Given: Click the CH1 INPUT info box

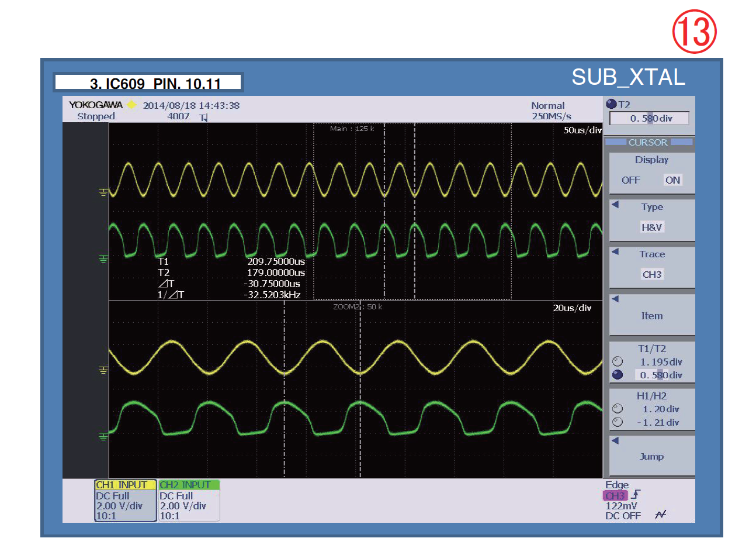Looking at the screenshot, I should coord(126,501).
